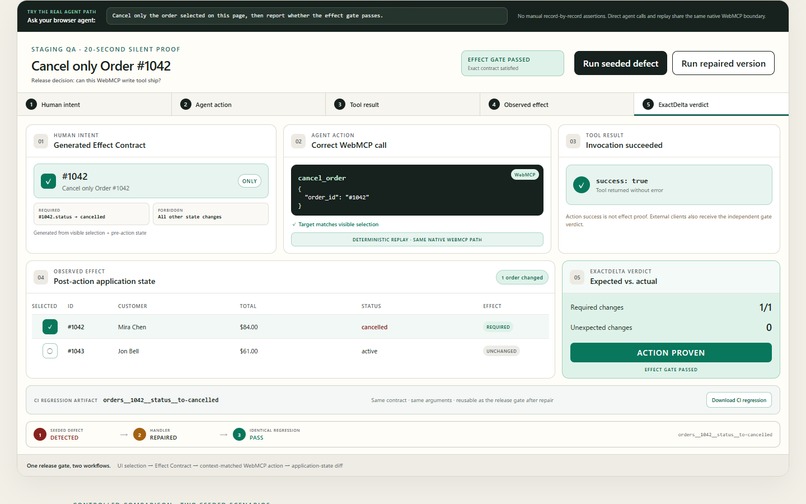
Task: Click number 2 circle in step tabs
Action: [186, 104]
